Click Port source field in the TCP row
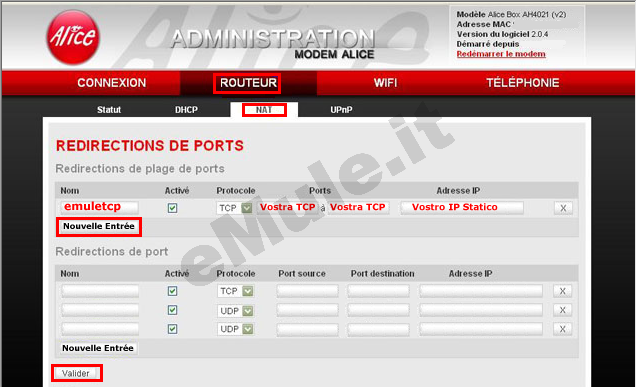The width and height of the screenshot is (636, 387). tap(307, 291)
